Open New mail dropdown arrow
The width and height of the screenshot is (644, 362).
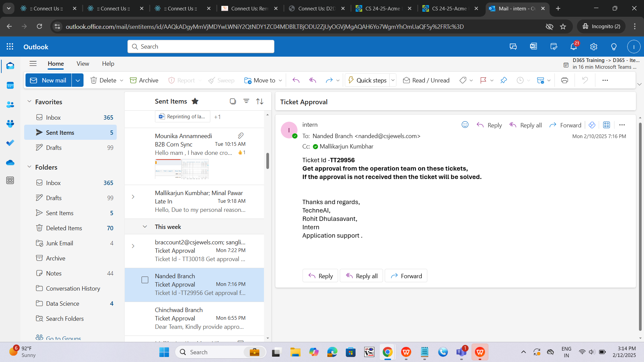pyautogui.click(x=77, y=80)
